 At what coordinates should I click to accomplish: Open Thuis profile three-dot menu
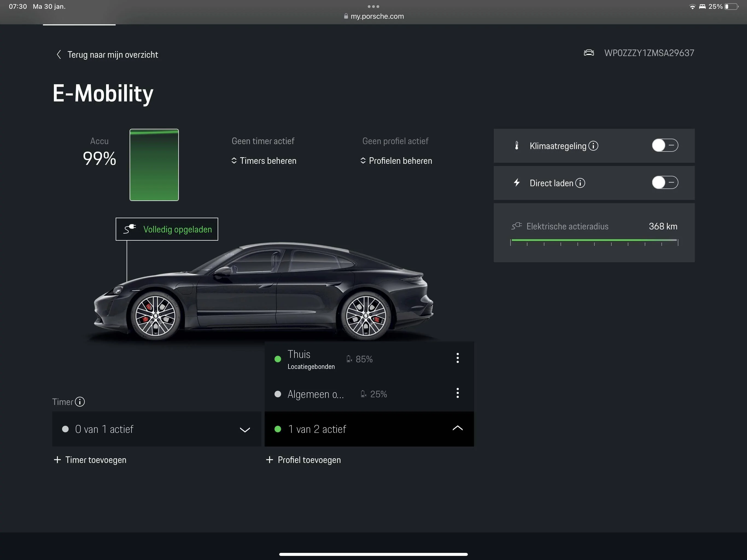[x=458, y=358]
